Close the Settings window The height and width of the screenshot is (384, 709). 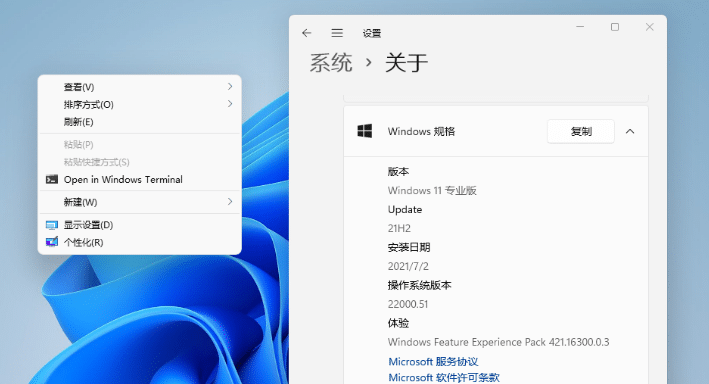pos(649,27)
